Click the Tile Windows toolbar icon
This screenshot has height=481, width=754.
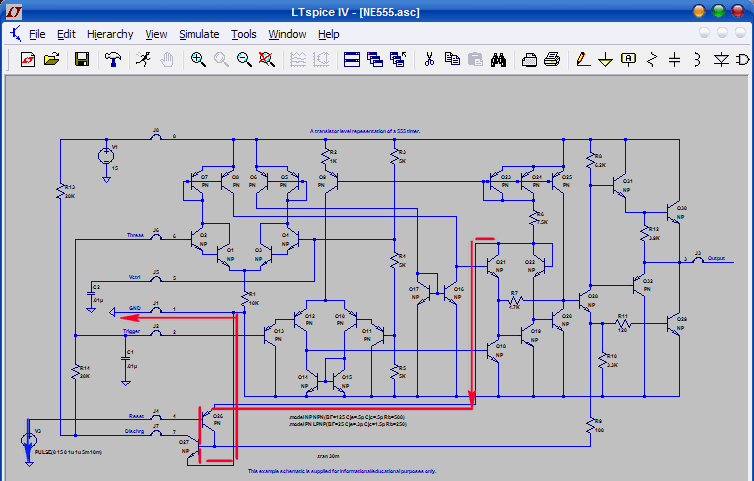(x=352, y=60)
